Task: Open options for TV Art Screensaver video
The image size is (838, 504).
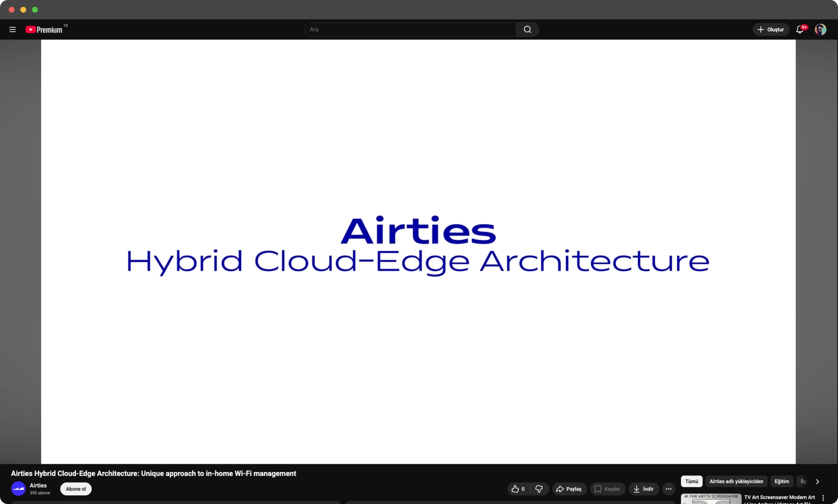Action: 823,498
